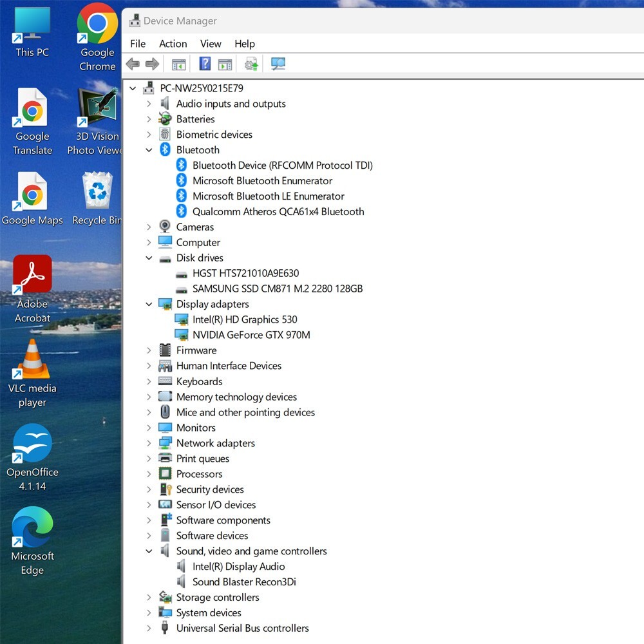Click Show/Hide Console Tree toolbar icon
The image size is (644, 644).
[x=178, y=64]
